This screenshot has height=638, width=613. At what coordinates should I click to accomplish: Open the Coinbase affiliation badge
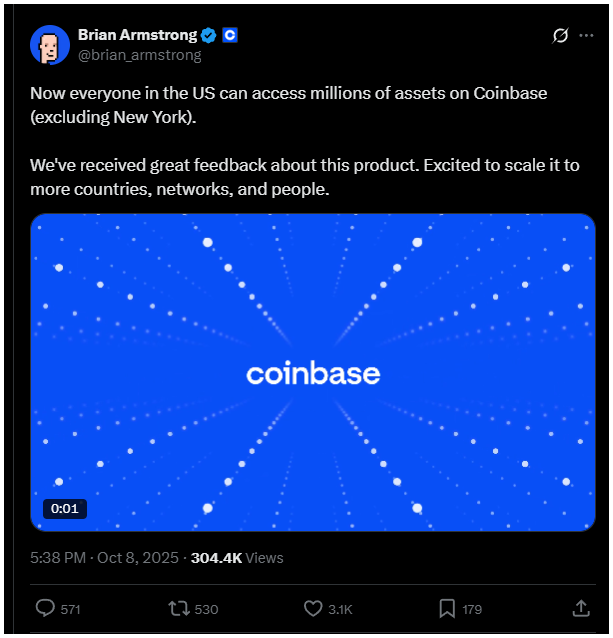point(230,35)
